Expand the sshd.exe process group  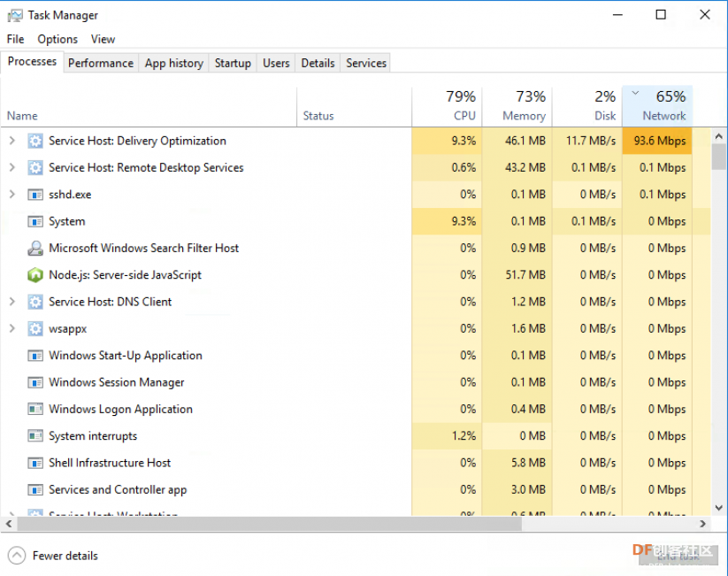point(12,194)
